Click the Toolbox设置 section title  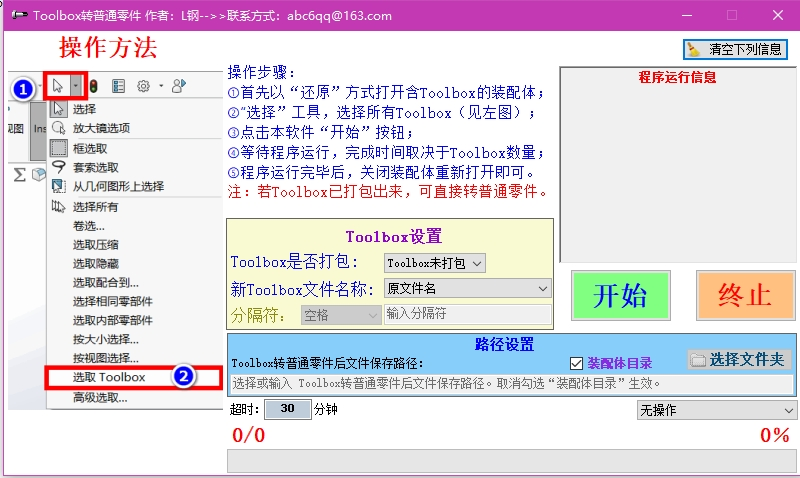tap(393, 237)
